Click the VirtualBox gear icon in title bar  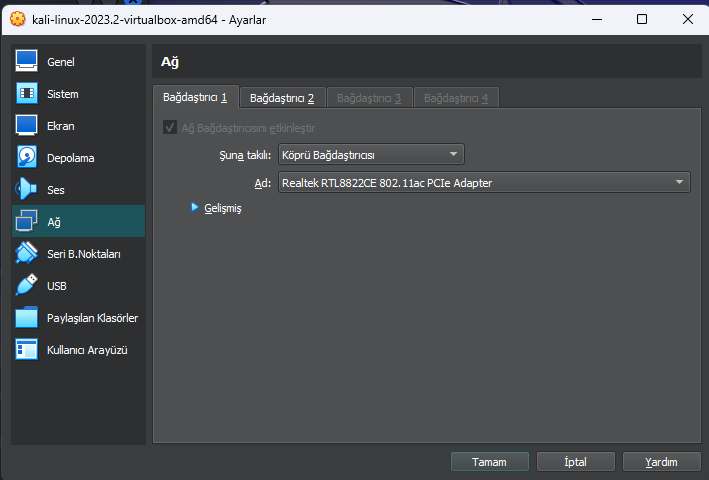coord(18,19)
